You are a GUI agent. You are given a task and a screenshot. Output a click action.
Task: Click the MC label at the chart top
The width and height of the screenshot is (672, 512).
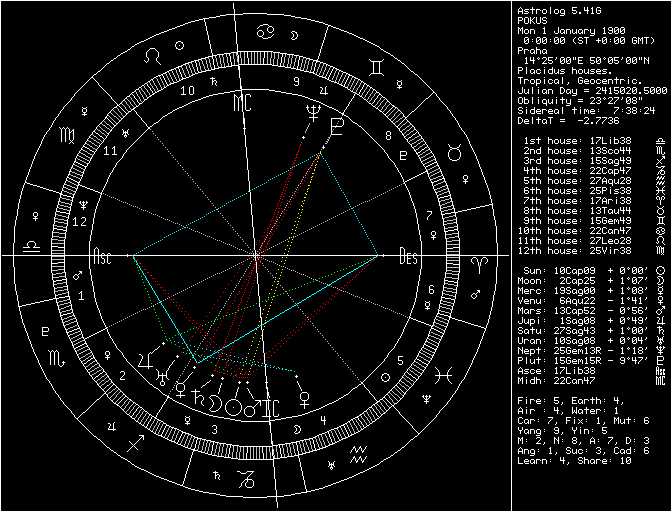point(242,103)
